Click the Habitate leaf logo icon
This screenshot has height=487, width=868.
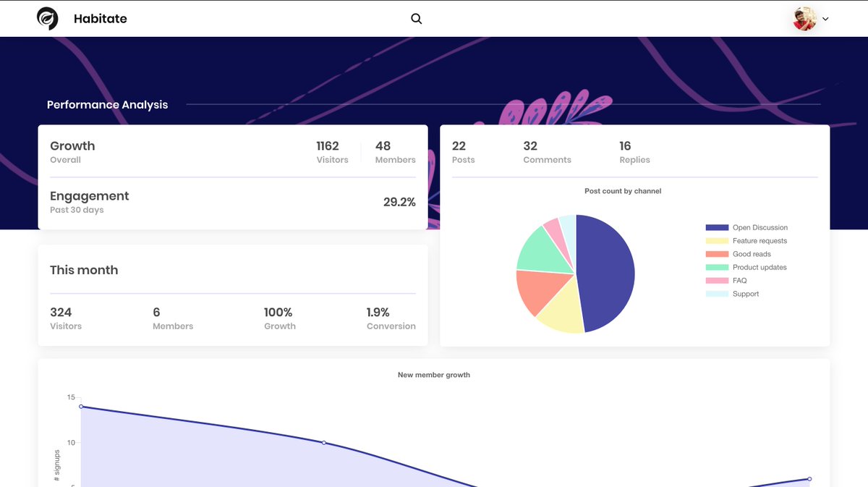pos(48,19)
